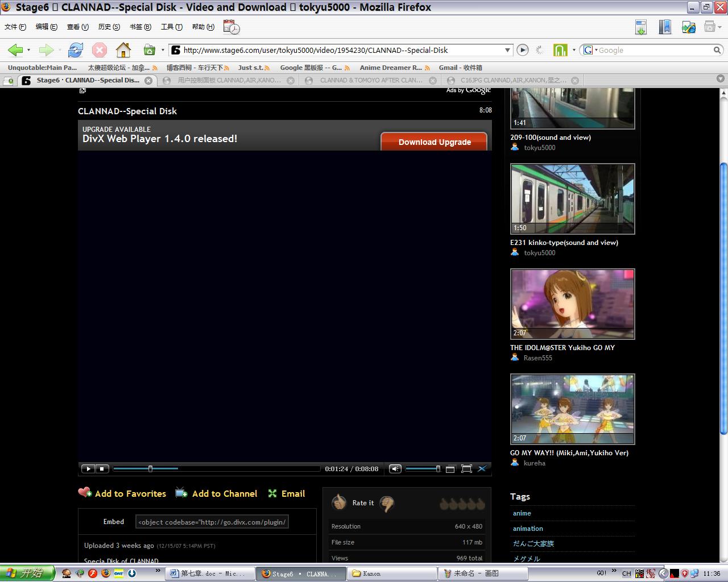Viewport: 728px width, 582px height.
Task: Open the Bookmarks sidebar toolbar icon
Action: pyautogui.click(x=665, y=27)
